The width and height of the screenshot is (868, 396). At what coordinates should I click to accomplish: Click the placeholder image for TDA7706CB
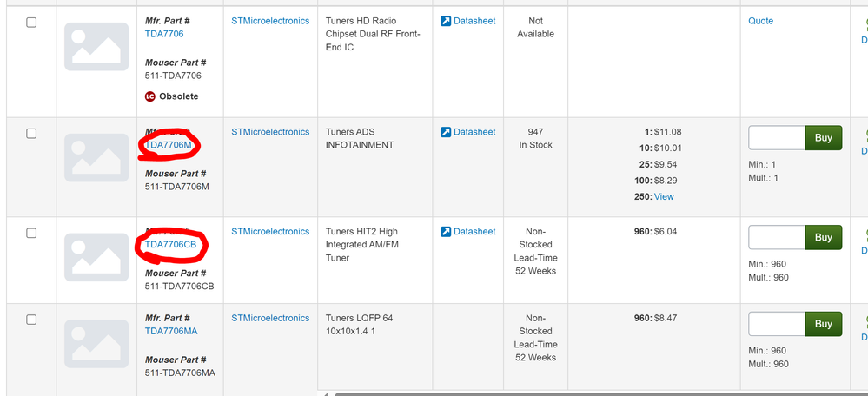(96, 257)
